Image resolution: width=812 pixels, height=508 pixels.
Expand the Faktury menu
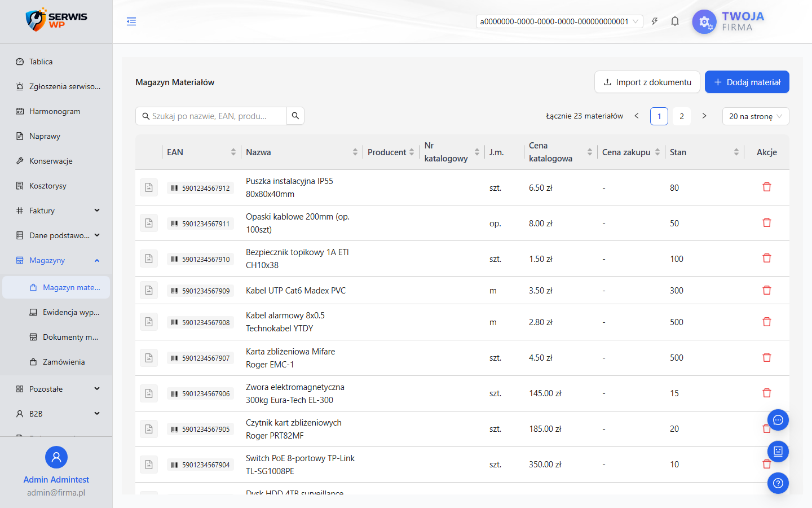coord(56,211)
